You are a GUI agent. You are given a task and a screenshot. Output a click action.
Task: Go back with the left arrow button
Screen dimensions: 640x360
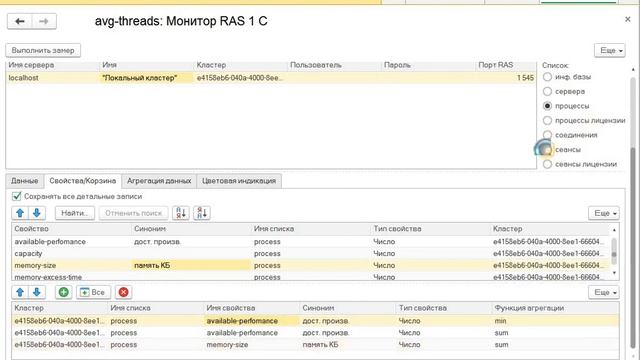pyautogui.click(x=20, y=21)
